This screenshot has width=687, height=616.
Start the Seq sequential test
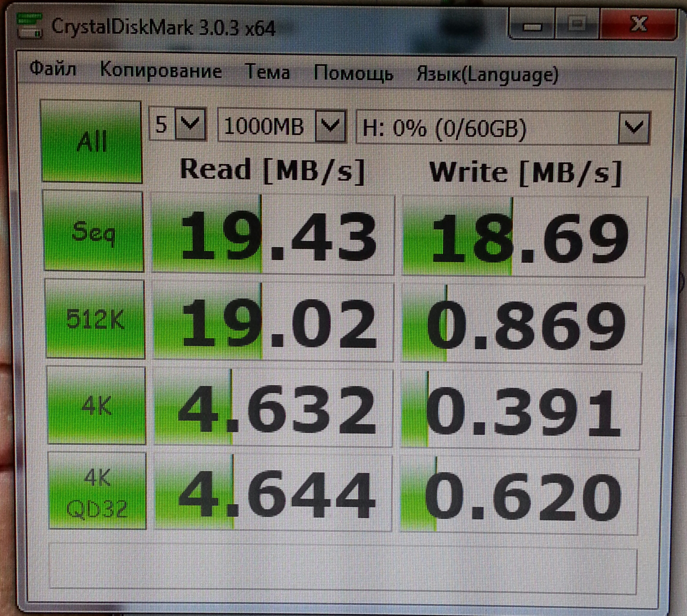(94, 231)
